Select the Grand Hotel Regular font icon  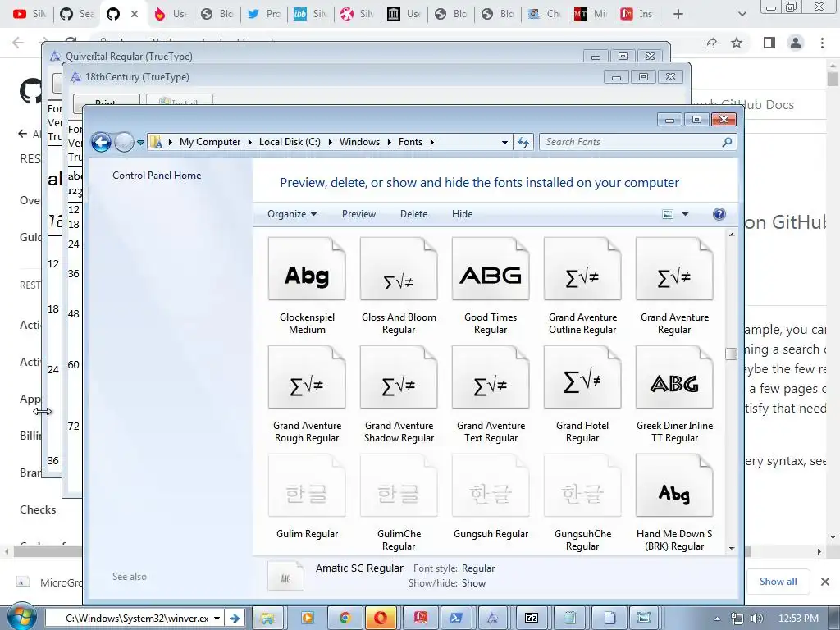tap(582, 377)
